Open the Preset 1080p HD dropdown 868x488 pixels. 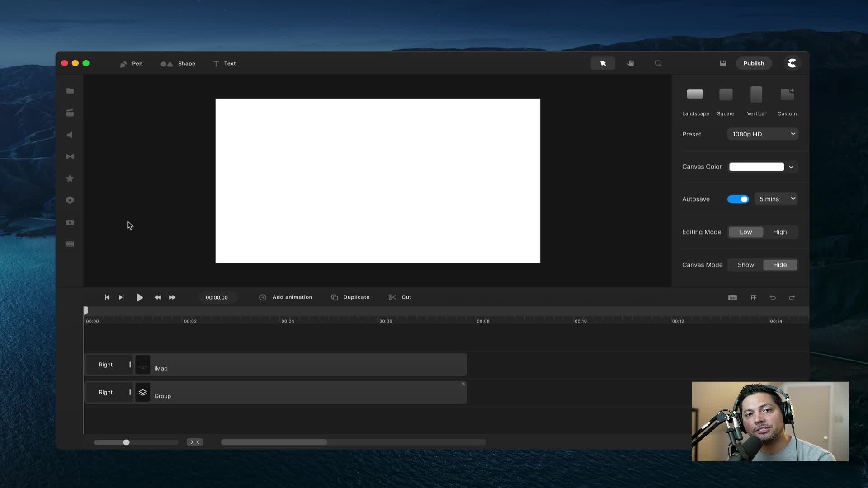pyautogui.click(x=763, y=134)
